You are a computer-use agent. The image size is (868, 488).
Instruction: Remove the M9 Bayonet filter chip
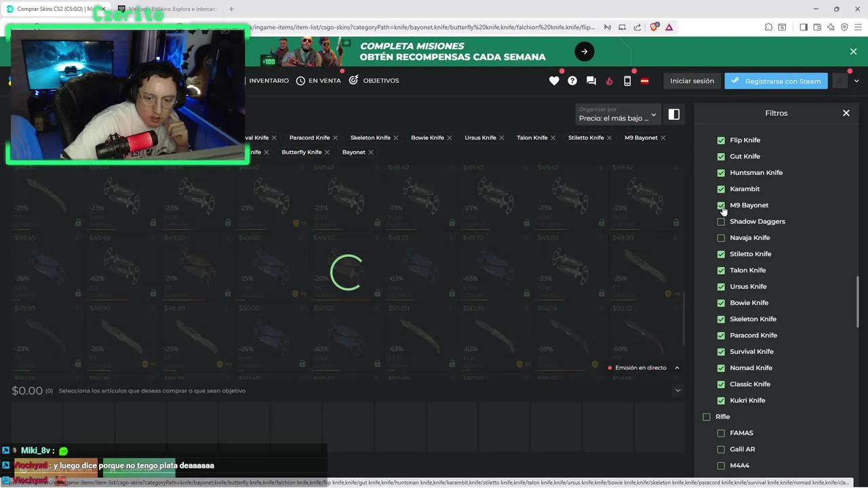(x=663, y=138)
